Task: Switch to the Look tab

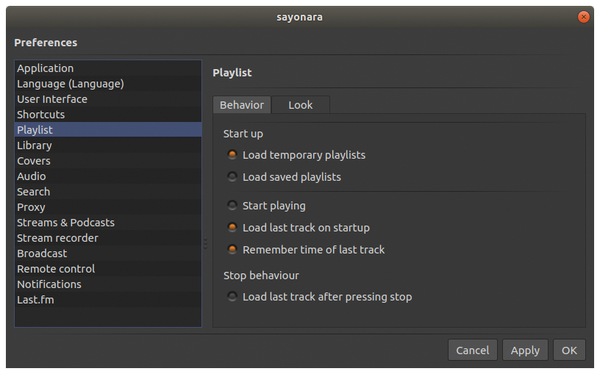Action: (x=300, y=105)
